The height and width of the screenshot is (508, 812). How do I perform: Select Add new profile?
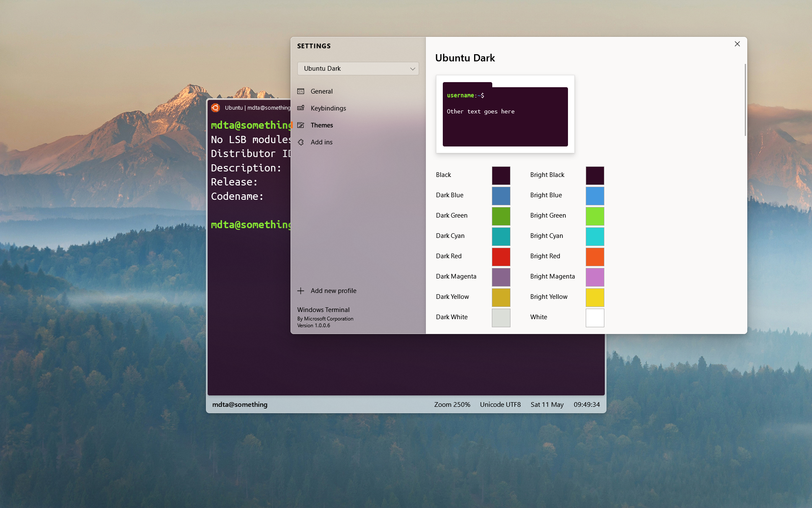(x=333, y=291)
